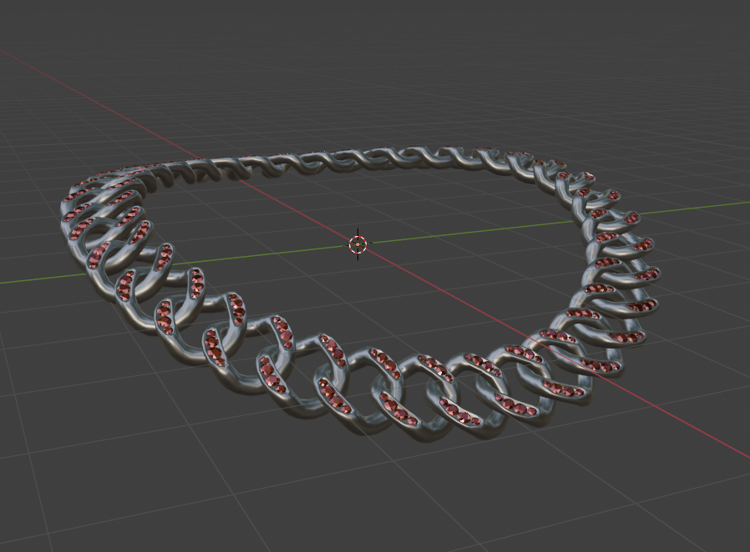
Task: Click the 3D cursor at the world origin
Action: point(358,244)
